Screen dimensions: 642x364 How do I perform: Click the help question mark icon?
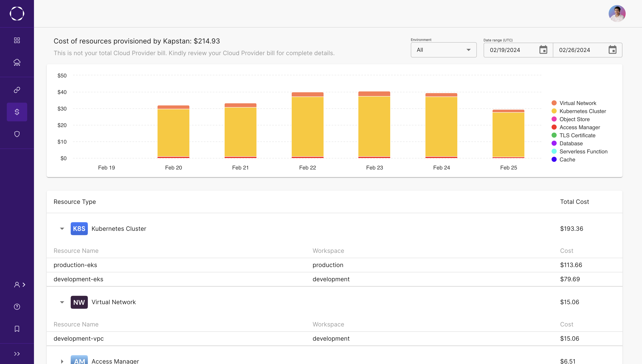pos(17,307)
